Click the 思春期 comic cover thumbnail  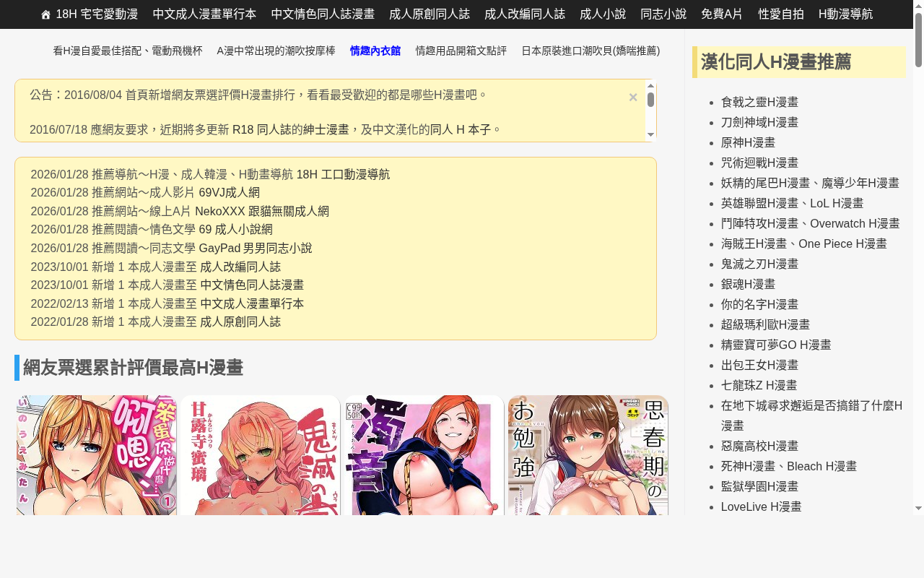pyautogui.click(x=588, y=455)
